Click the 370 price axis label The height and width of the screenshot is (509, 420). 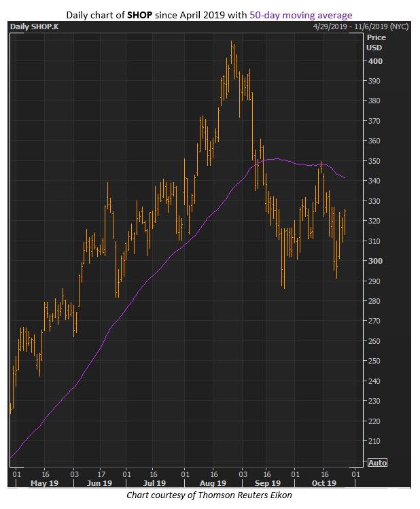tap(374, 121)
